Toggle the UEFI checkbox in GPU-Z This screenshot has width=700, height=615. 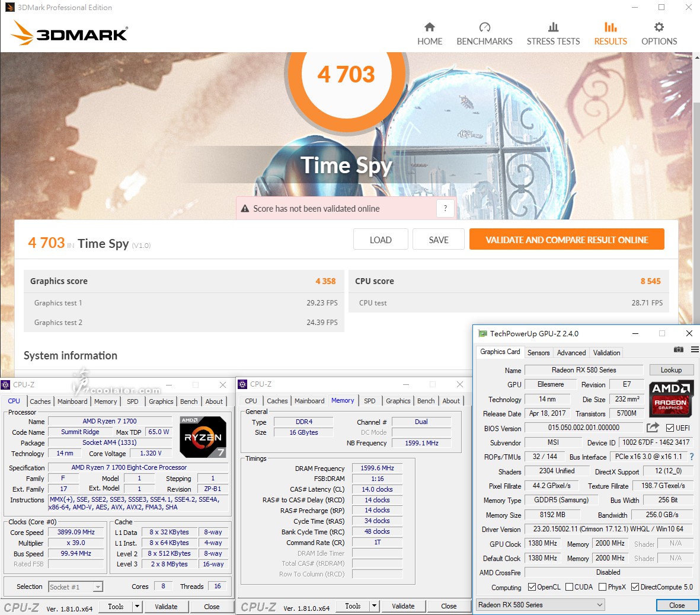670,428
